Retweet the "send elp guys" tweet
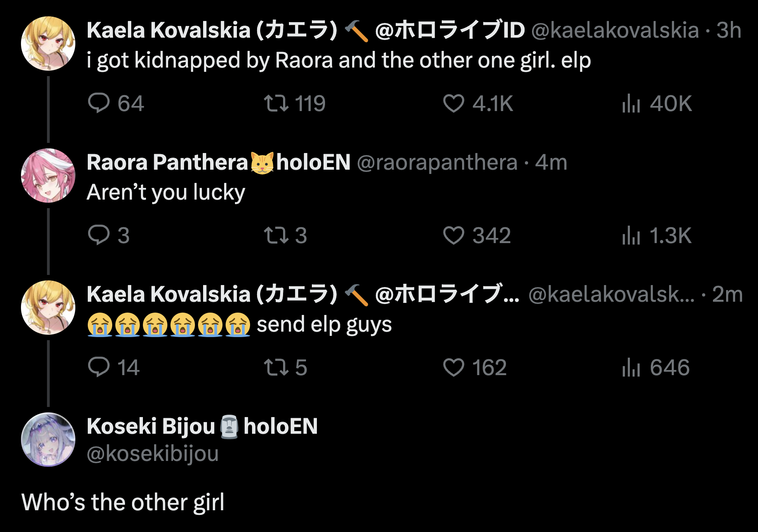Viewport: 758px width, 532px height. pos(276,367)
